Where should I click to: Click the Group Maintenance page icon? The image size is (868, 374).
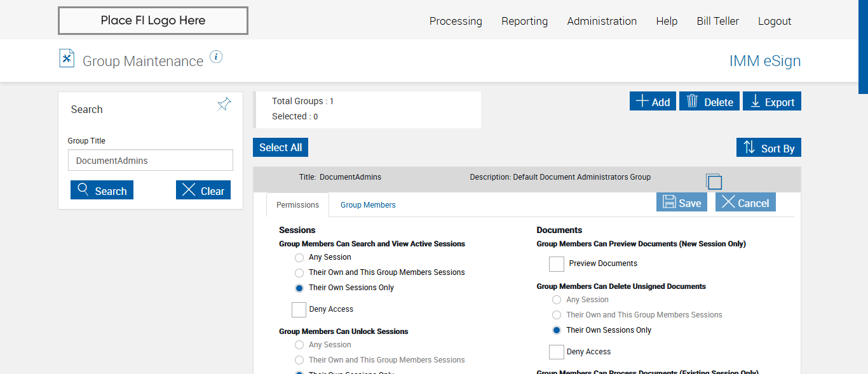(67, 58)
